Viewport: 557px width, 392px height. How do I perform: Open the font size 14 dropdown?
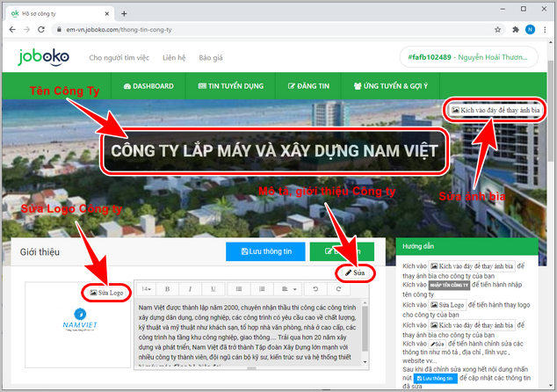pos(146,289)
